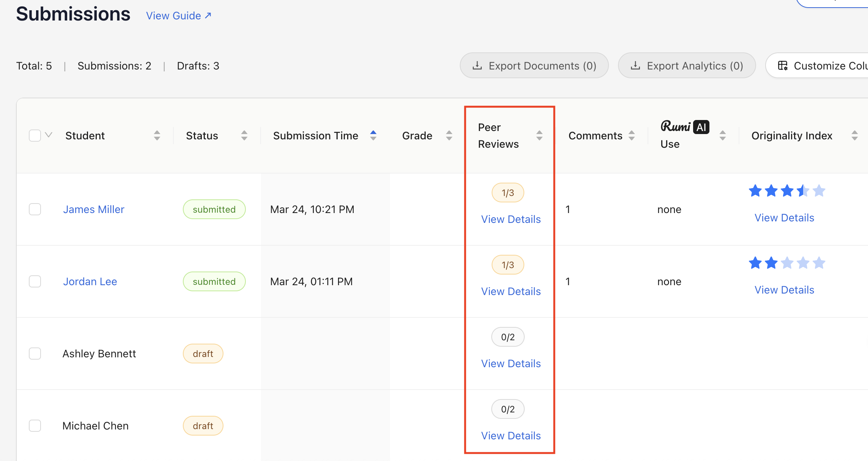Check the James Miller row checkbox
This screenshot has width=868, height=461.
click(35, 209)
